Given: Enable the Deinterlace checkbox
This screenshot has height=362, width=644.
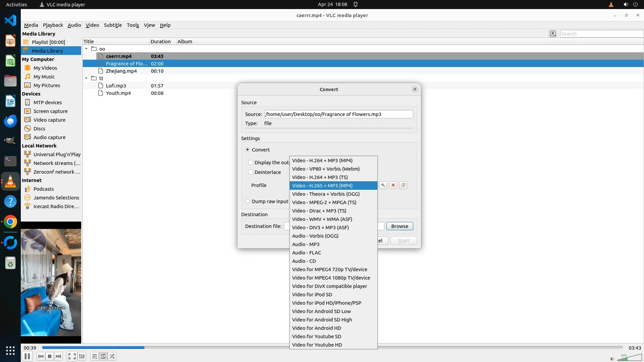Looking at the screenshot, I should point(251,172).
